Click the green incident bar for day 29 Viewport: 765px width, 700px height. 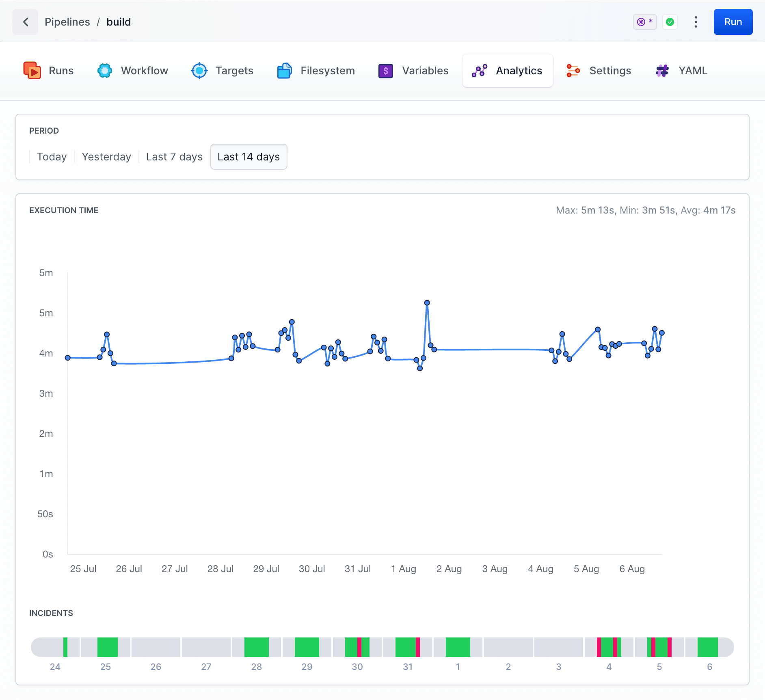point(307,647)
